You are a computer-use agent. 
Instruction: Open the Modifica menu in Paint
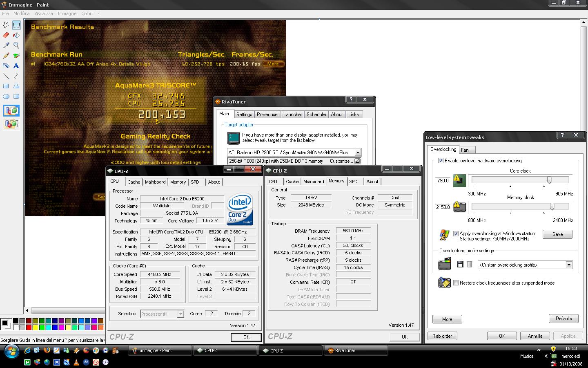pos(22,13)
